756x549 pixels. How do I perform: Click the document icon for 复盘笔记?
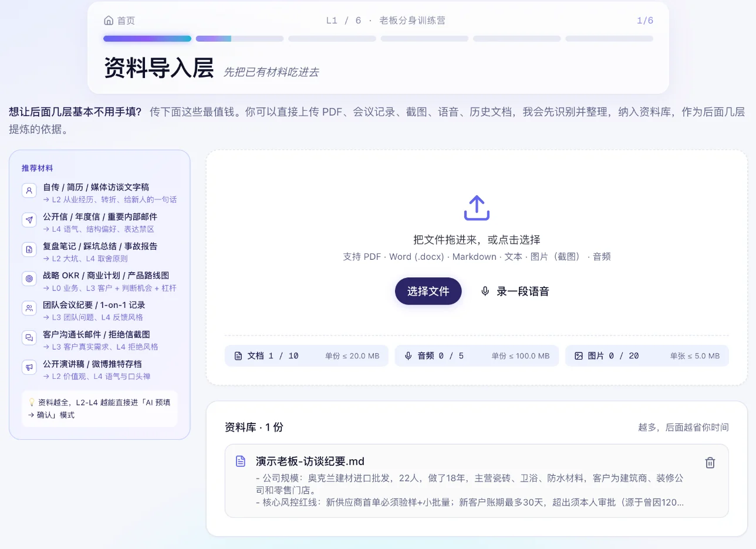(29, 249)
